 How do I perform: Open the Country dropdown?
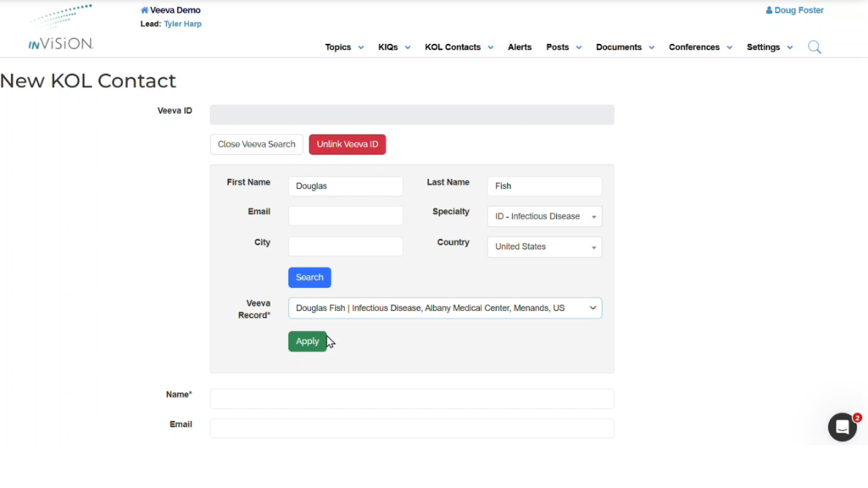[x=544, y=247]
